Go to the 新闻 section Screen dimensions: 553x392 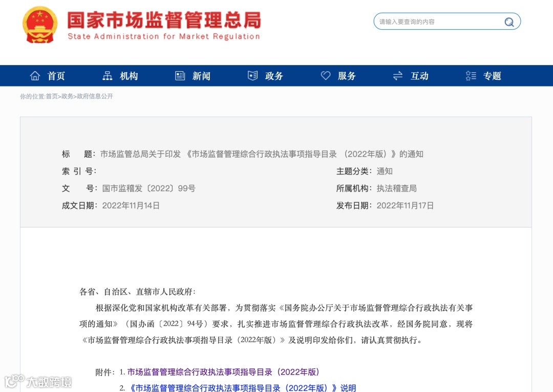coord(201,76)
